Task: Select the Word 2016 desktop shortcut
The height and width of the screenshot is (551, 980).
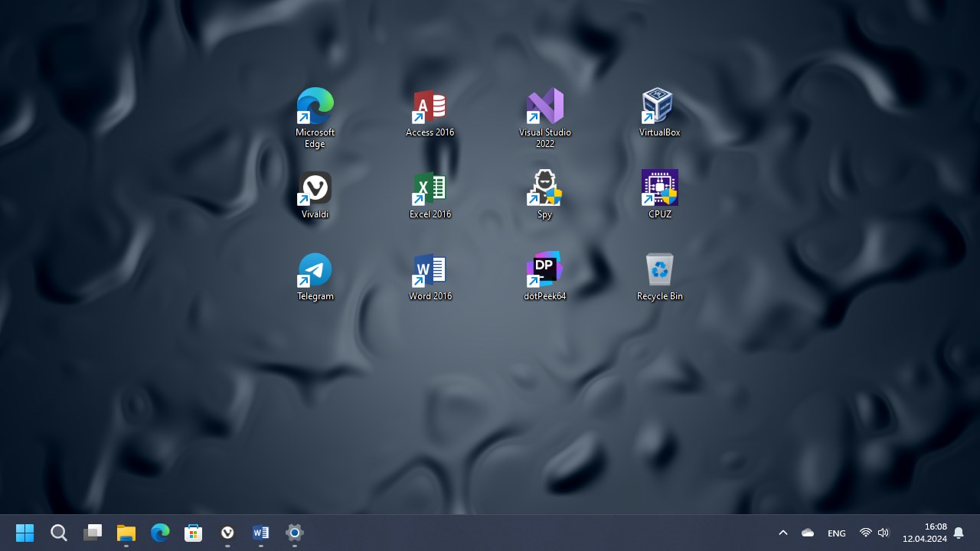Action: coord(430,276)
